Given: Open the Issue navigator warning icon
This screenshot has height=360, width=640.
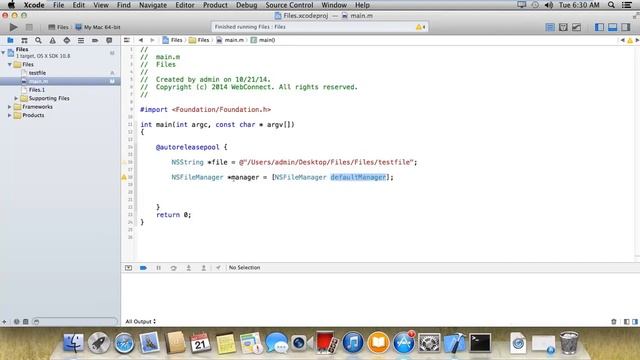Looking at the screenshot, I should coord(53,40).
